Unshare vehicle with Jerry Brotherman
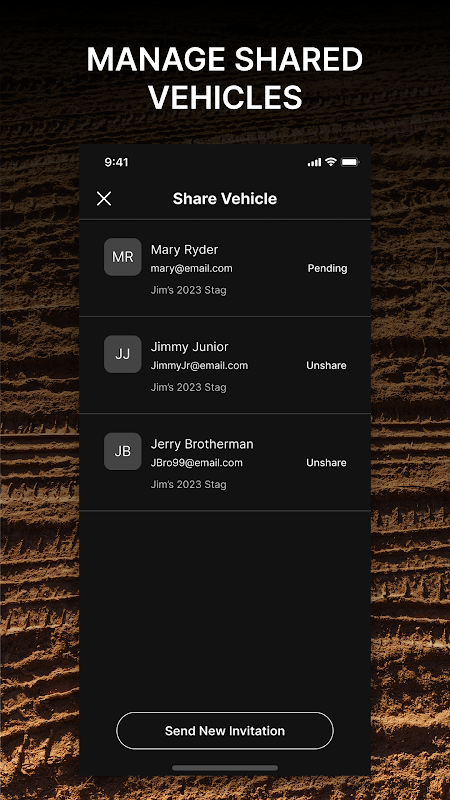The image size is (450, 800). [x=326, y=463]
